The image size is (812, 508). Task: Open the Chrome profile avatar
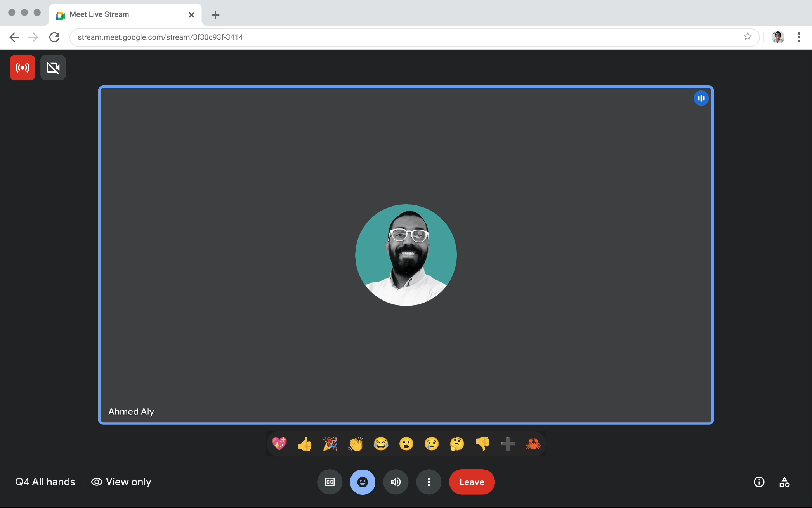[x=778, y=37]
